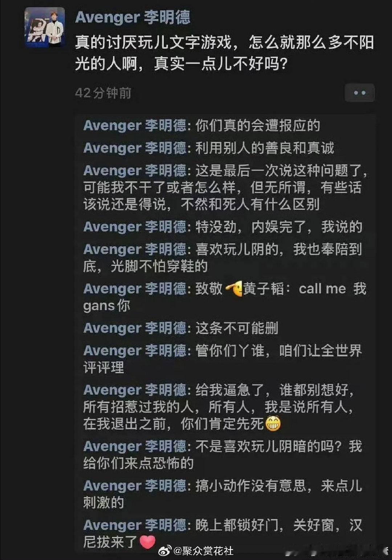Tap the salute emoji before 黄子韬
The width and height of the screenshot is (392, 560).
click(x=234, y=289)
